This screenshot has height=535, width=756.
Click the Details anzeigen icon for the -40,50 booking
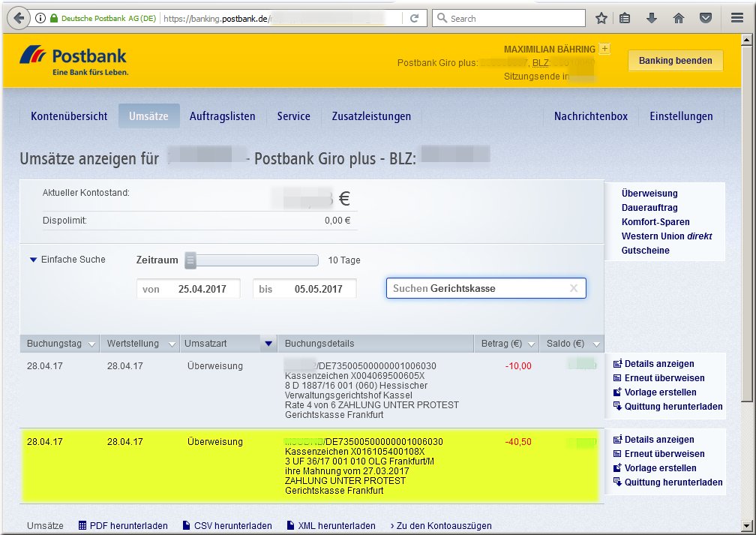(x=617, y=440)
